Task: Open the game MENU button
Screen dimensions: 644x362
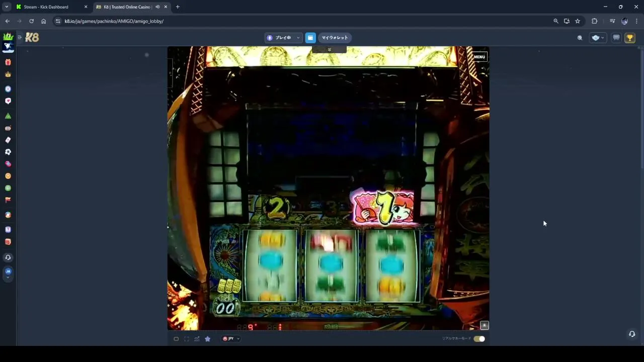Action: (x=479, y=57)
